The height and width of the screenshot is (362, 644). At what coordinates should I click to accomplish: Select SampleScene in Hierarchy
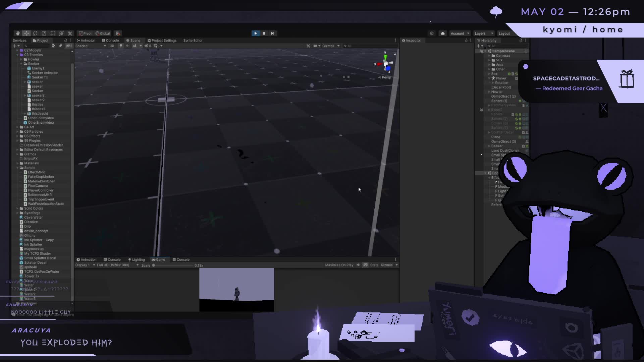(x=503, y=51)
